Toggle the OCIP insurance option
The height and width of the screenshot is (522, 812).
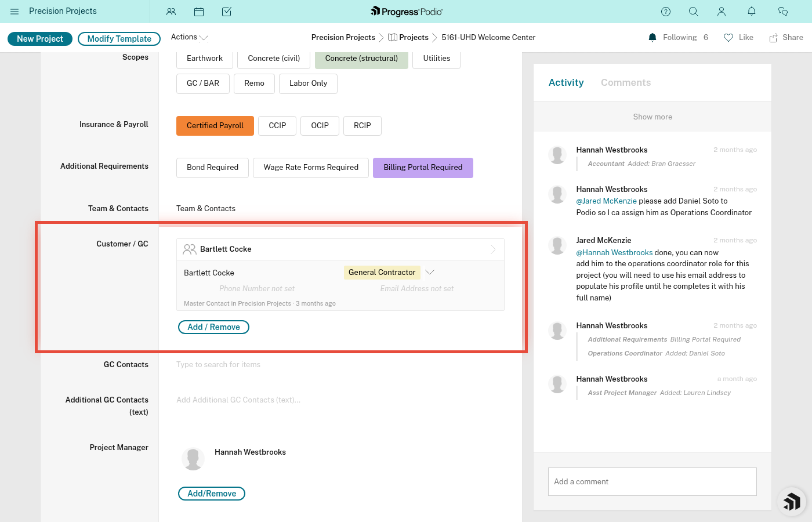pos(320,126)
